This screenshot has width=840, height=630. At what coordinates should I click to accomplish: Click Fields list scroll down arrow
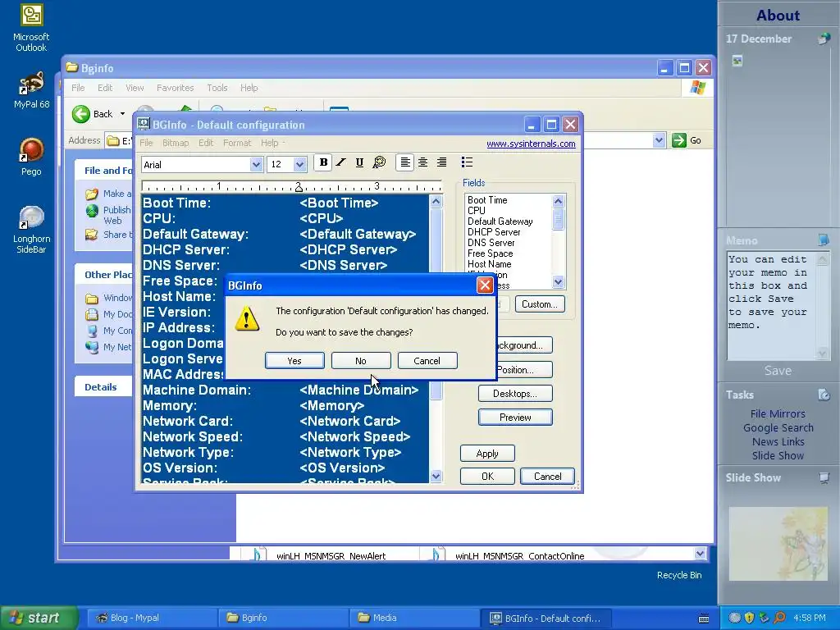558,282
